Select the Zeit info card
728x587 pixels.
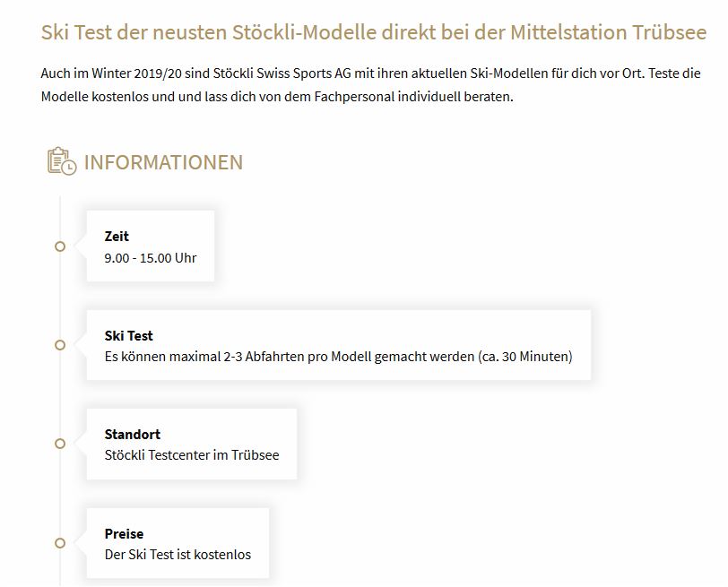click(x=151, y=246)
